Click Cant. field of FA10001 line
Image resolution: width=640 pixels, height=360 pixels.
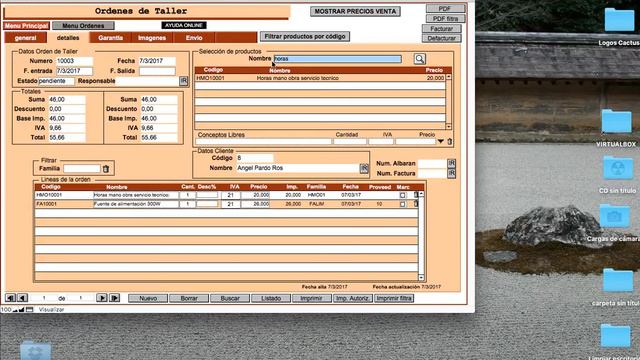tap(187, 204)
